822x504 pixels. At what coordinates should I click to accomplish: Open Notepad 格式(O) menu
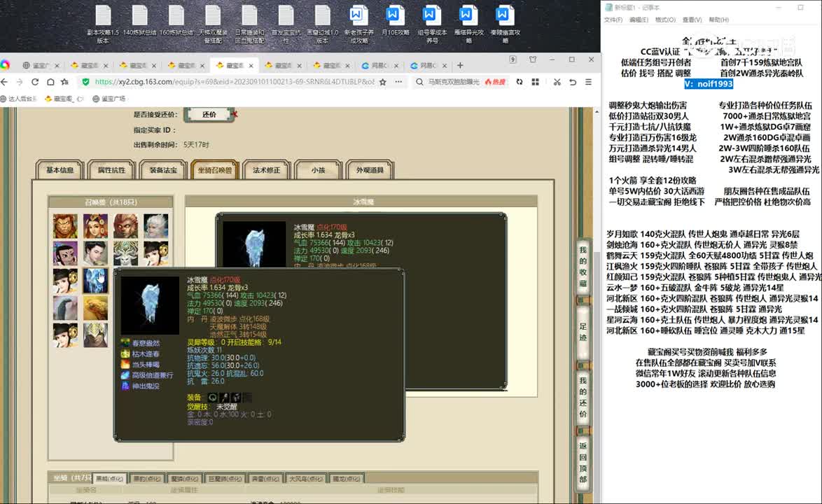point(665,20)
